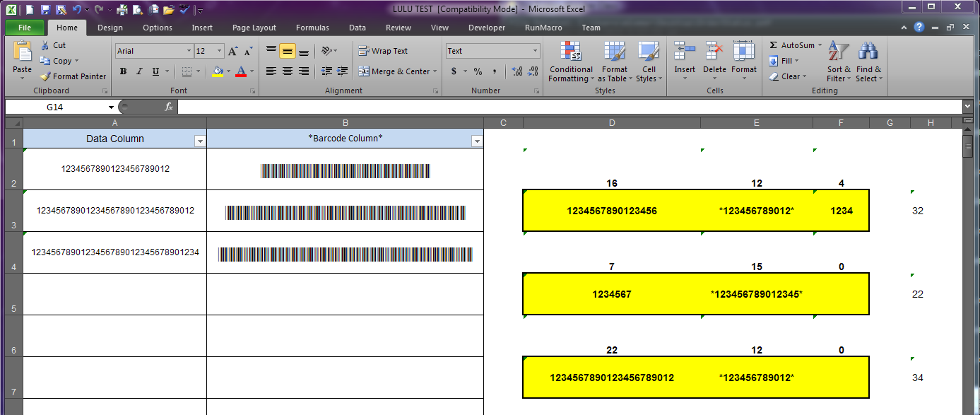Open Excel Help question mark icon
Viewport: 980px width, 415px height.
pyautogui.click(x=919, y=28)
